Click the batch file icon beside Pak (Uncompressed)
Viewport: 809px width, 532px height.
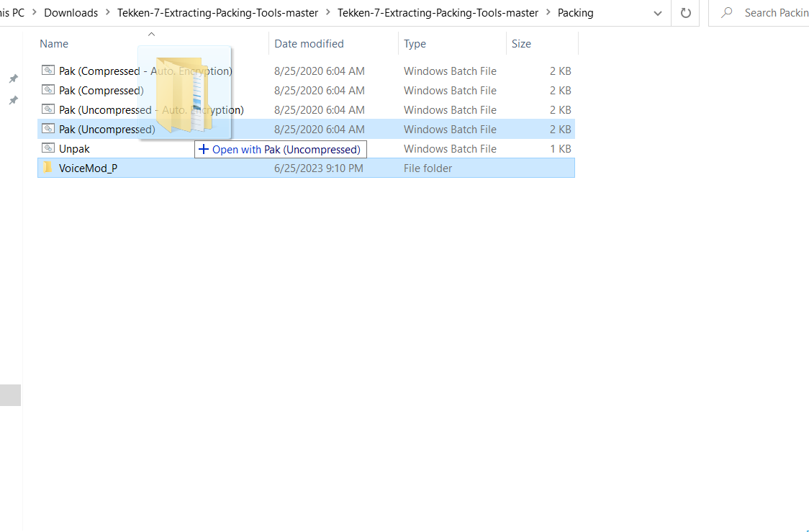click(x=48, y=128)
